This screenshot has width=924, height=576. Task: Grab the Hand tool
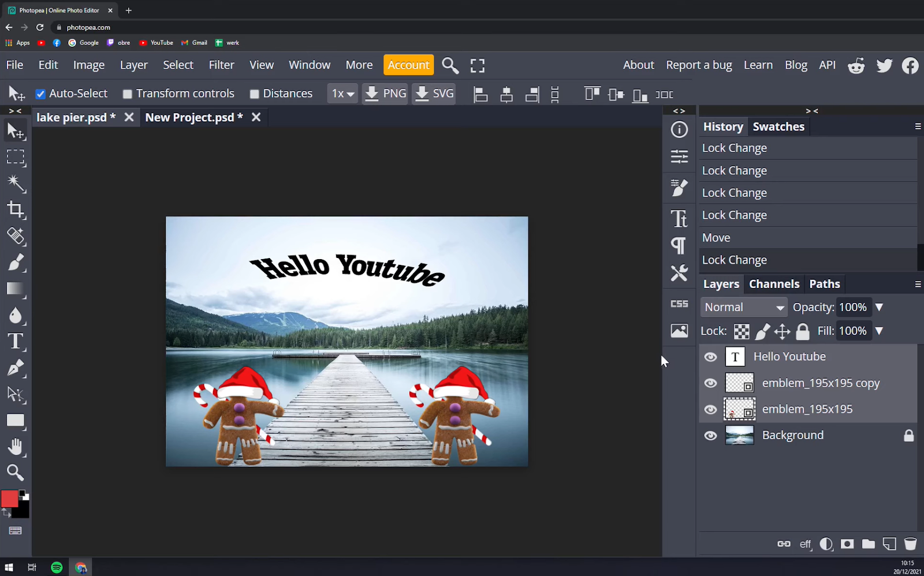click(16, 446)
